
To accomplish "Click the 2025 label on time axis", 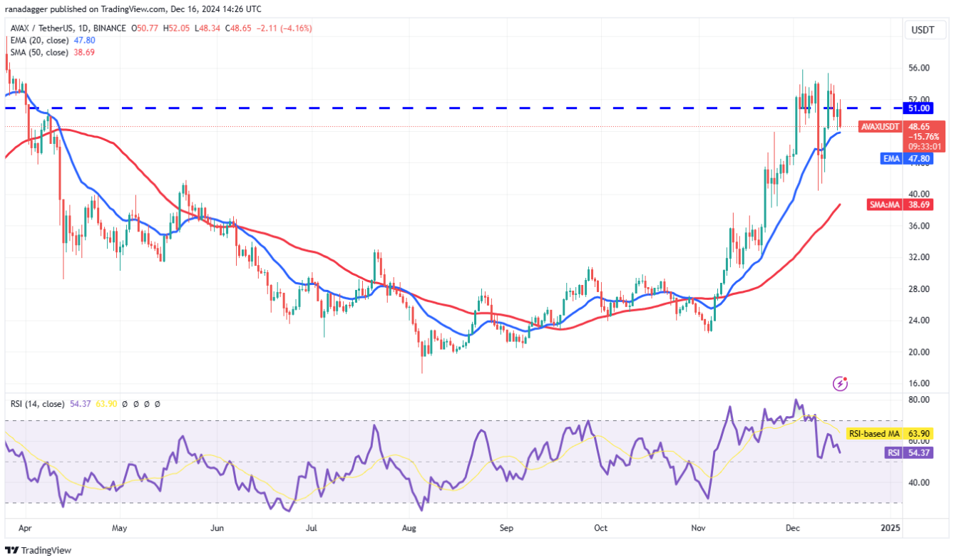I will pyautogui.click(x=891, y=529).
